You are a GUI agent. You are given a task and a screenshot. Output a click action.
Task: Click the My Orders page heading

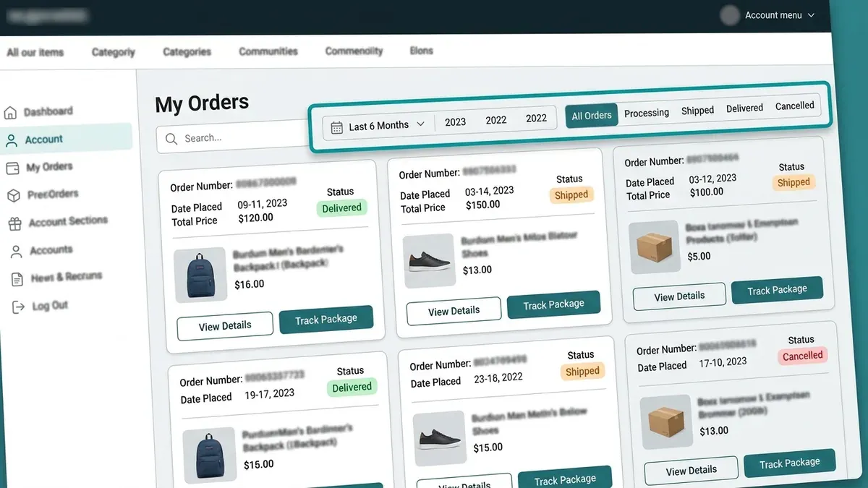point(202,103)
